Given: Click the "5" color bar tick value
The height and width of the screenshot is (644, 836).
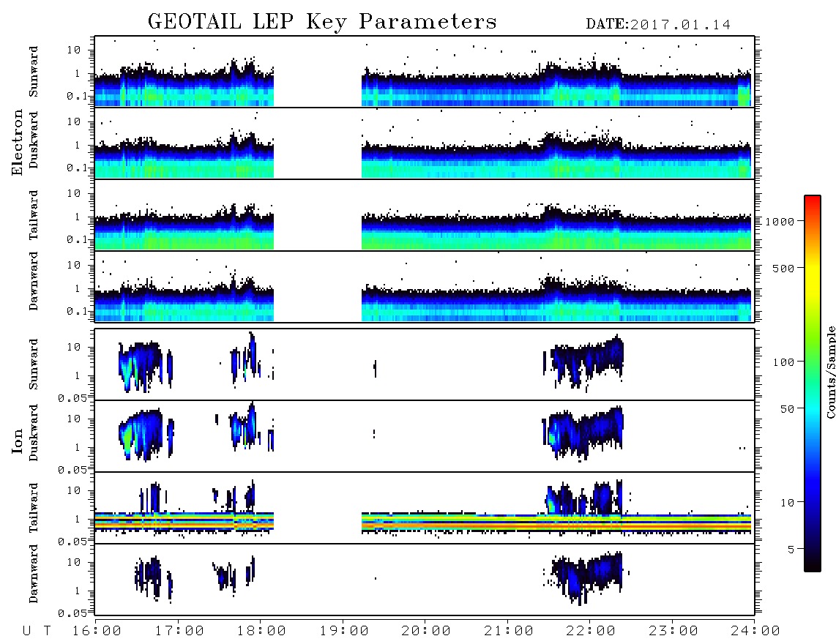Looking at the screenshot, I should (791, 550).
